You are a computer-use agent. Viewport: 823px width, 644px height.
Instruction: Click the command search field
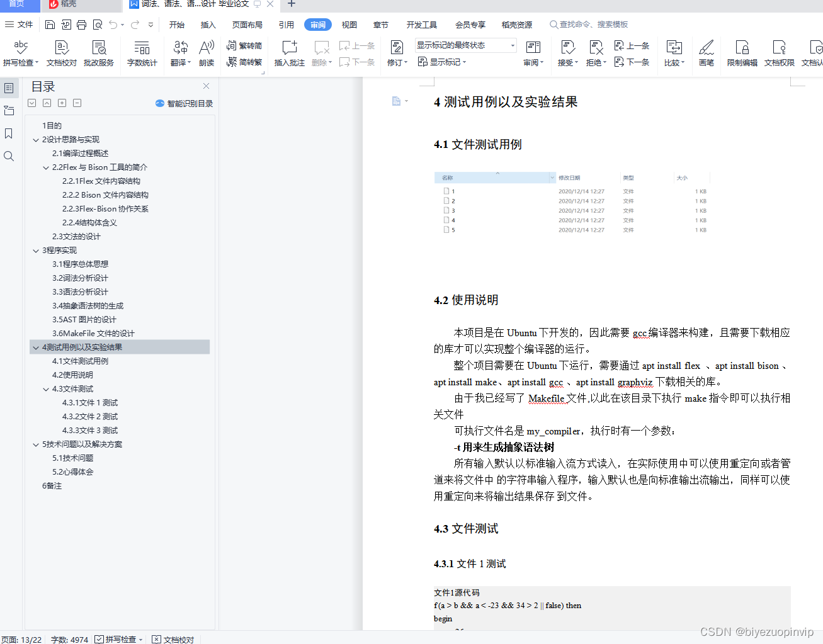589,25
